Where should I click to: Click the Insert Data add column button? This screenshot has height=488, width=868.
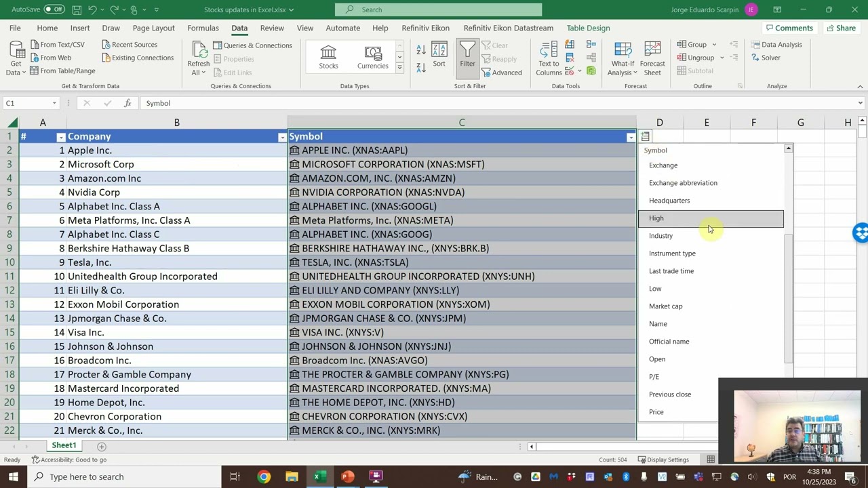click(645, 137)
